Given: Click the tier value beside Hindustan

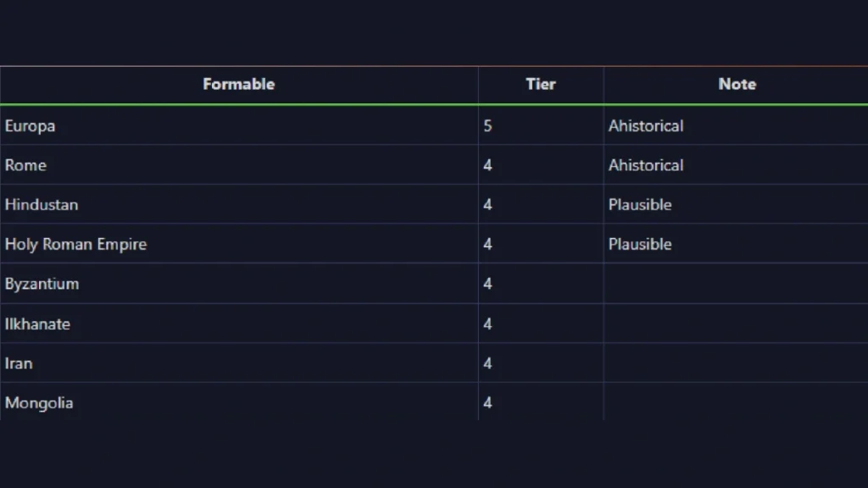Looking at the screenshot, I should coord(487,204).
